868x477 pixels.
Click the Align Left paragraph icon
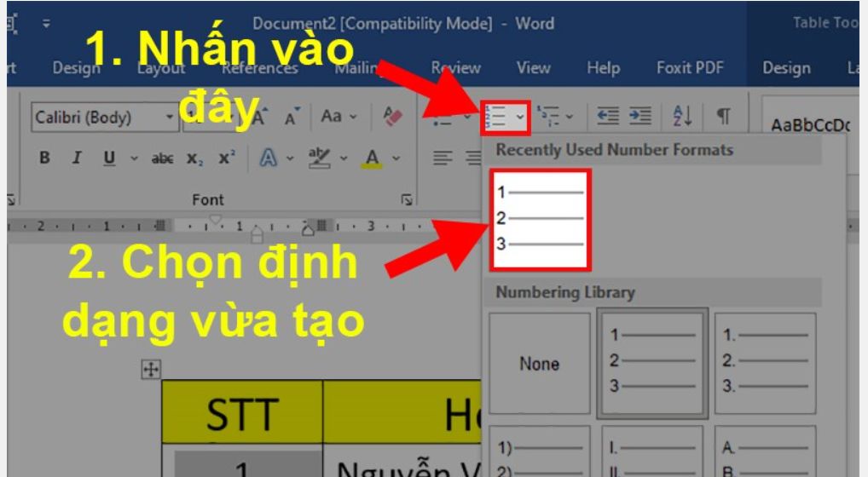[443, 158]
